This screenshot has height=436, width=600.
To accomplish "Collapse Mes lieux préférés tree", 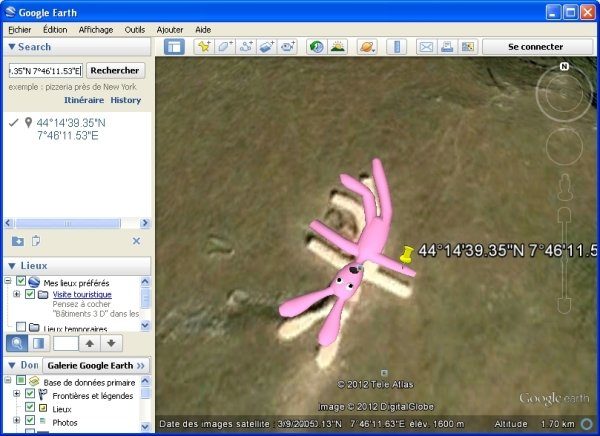I will [8, 281].
